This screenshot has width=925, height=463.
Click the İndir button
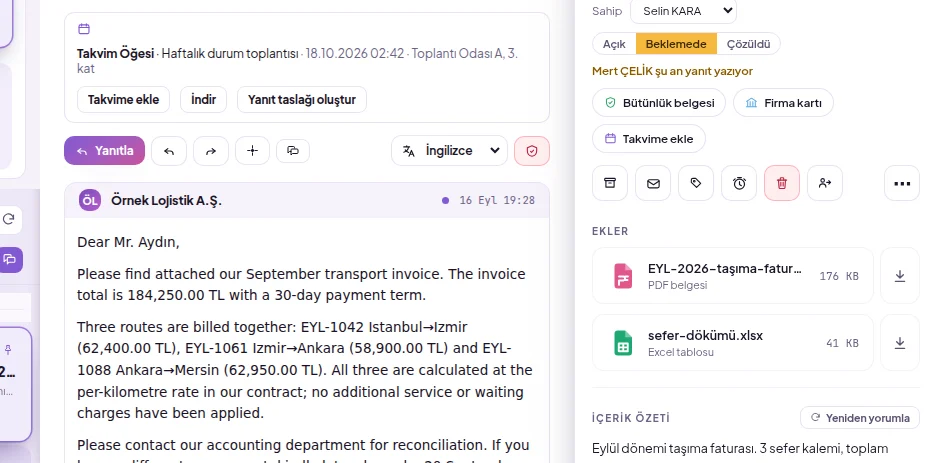click(x=204, y=100)
